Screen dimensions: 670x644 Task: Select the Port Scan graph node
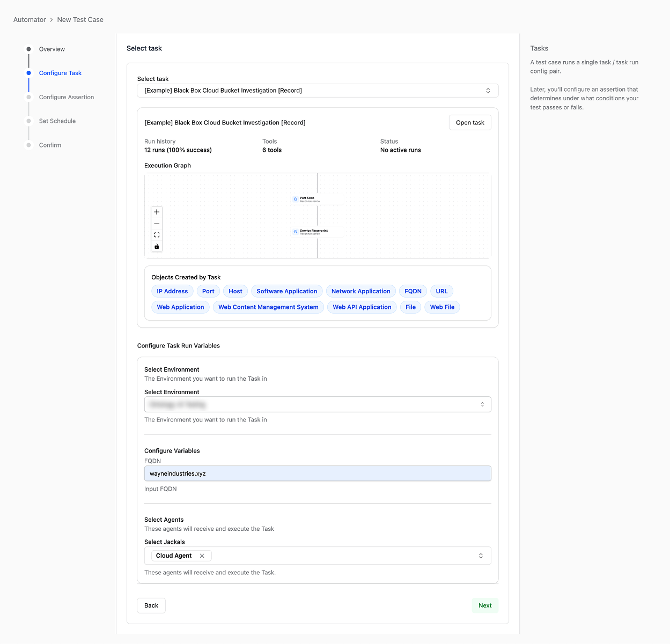[316, 199]
